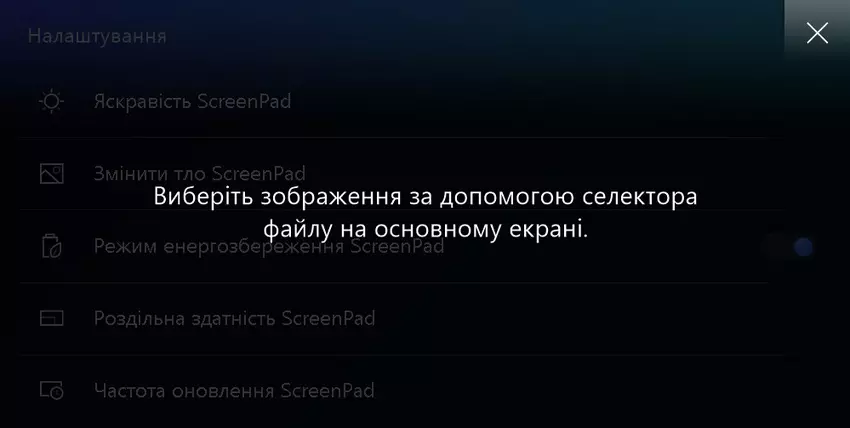Open Роздільна здатність ScreenPad setting
This screenshot has height=428, width=850.
click(x=402, y=318)
